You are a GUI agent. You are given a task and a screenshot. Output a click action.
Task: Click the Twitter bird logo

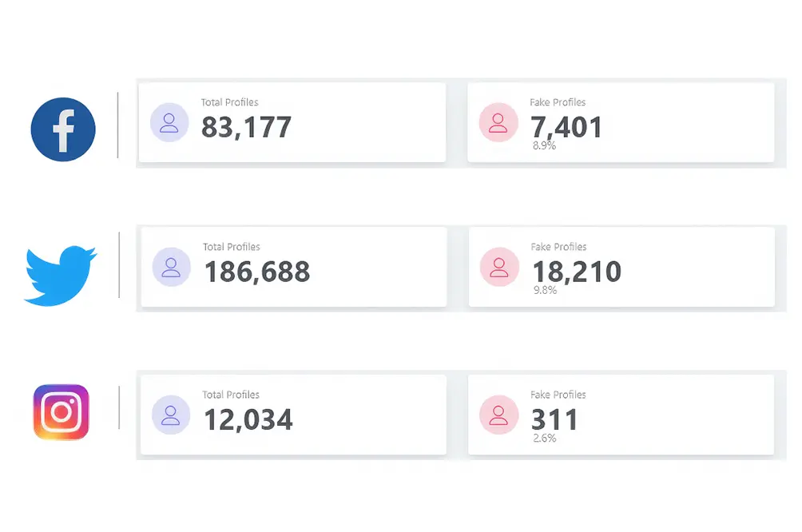coord(61,276)
